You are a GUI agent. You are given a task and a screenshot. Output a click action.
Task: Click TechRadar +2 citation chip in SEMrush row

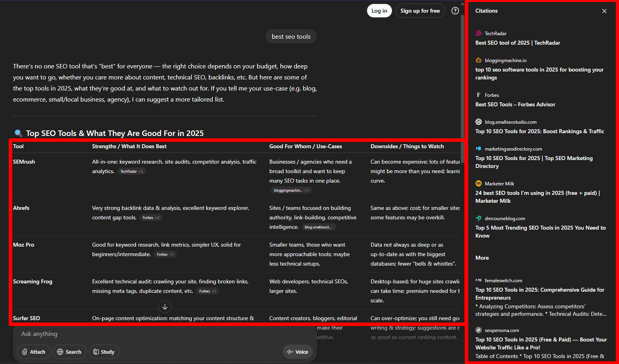pos(132,172)
